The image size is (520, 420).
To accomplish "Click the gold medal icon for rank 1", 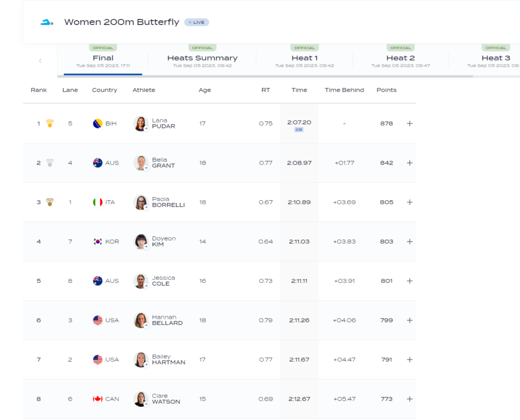I will (x=50, y=123).
